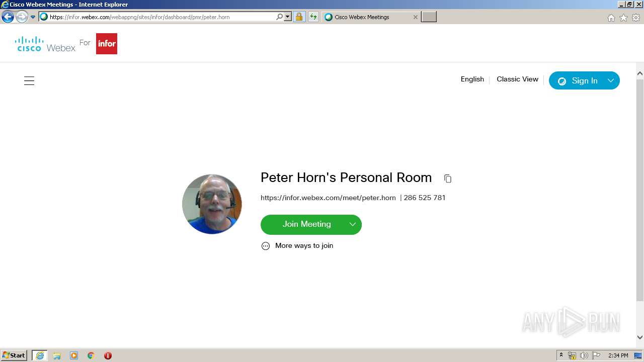Click the red Opera taskbar icon
The height and width of the screenshot is (362, 644).
click(x=108, y=355)
